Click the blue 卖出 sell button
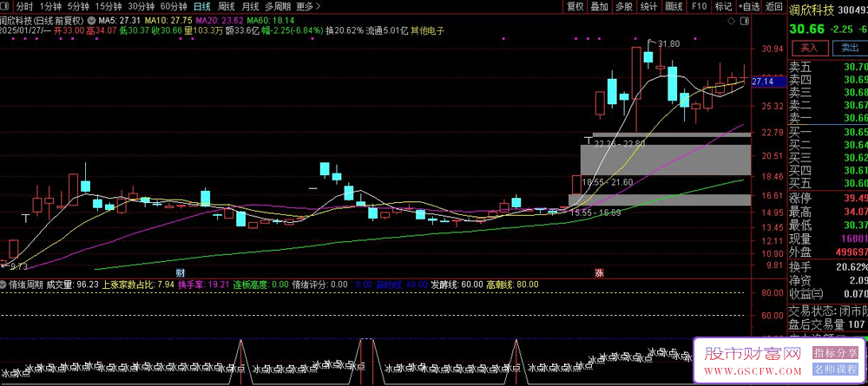The image size is (868, 386). tap(850, 48)
